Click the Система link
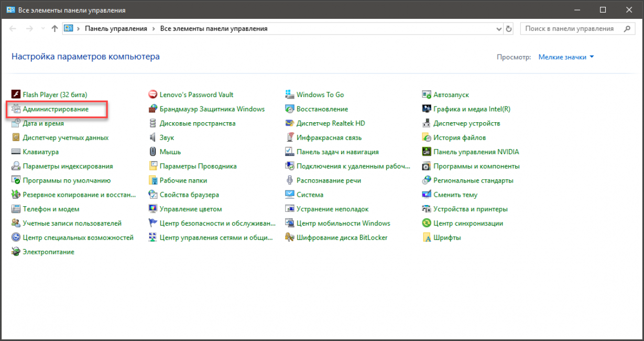 click(x=310, y=195)
